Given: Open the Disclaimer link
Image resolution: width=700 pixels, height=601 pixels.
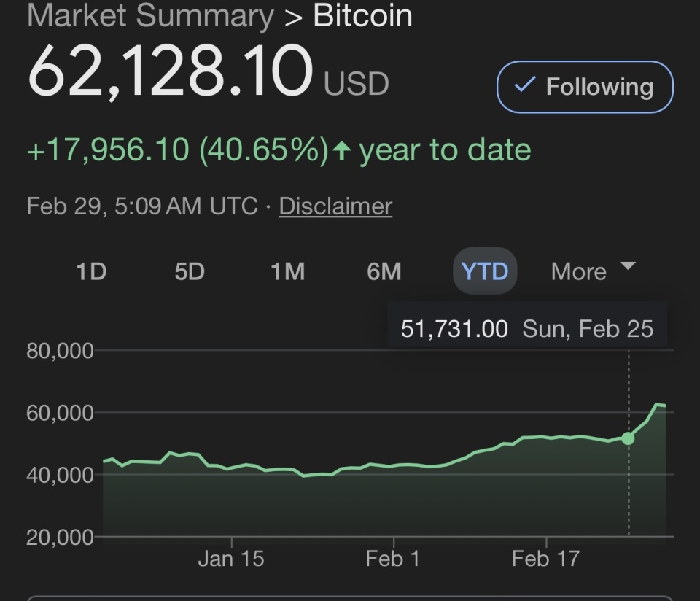Looking at the screenshot, I should [335, 206].
